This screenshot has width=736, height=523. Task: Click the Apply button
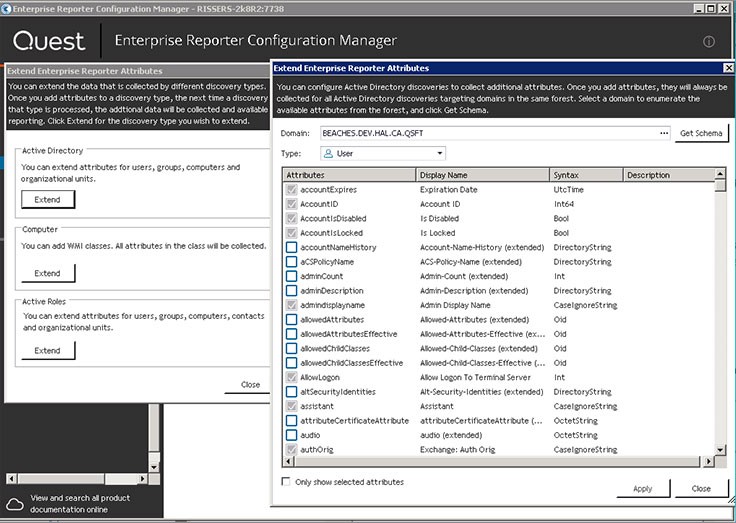643,489
